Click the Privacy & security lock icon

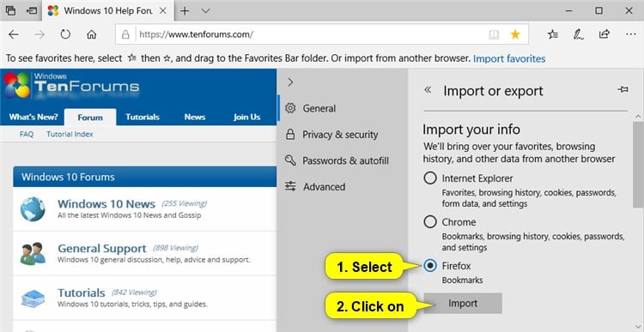pyautogui.click(x=290, y=134)
